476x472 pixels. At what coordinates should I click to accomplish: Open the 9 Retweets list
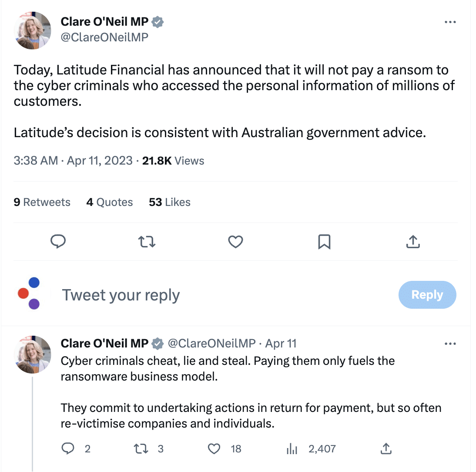click(x=42, y=202)
